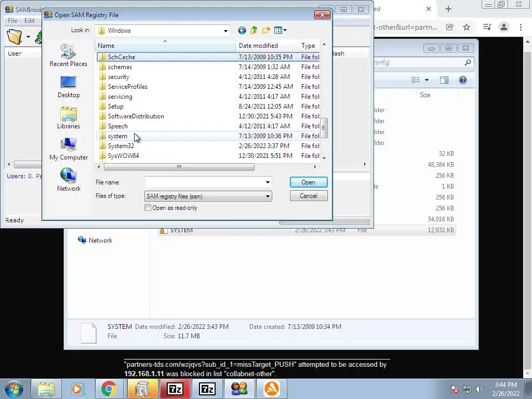Click the Open button
532x399 pixels.
309,182
